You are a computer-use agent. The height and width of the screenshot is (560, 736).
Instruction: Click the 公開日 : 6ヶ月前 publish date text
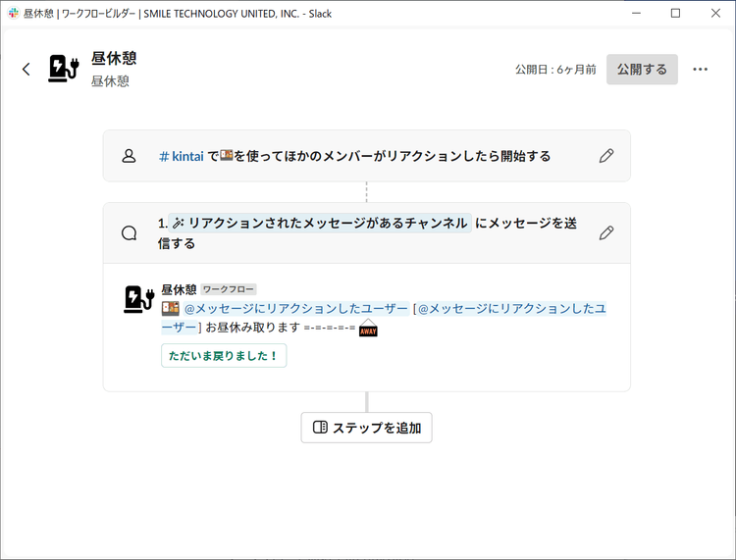(555, 70)
